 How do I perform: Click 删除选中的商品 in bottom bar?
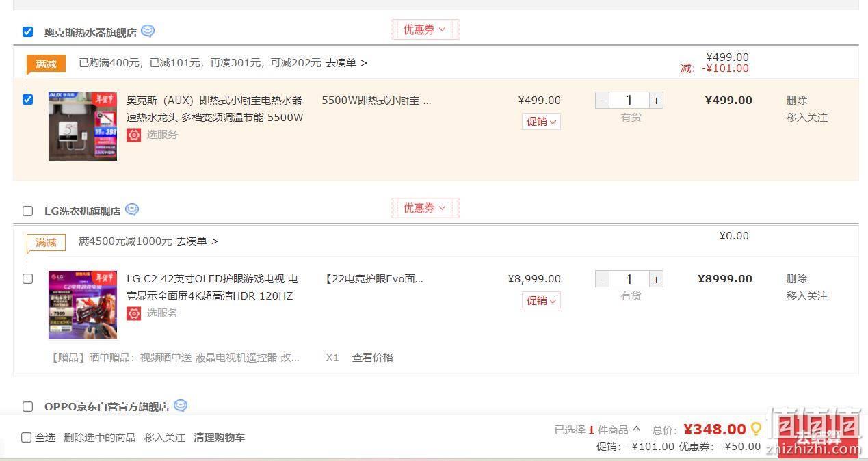pyautogui.click(x=100, y=437)
